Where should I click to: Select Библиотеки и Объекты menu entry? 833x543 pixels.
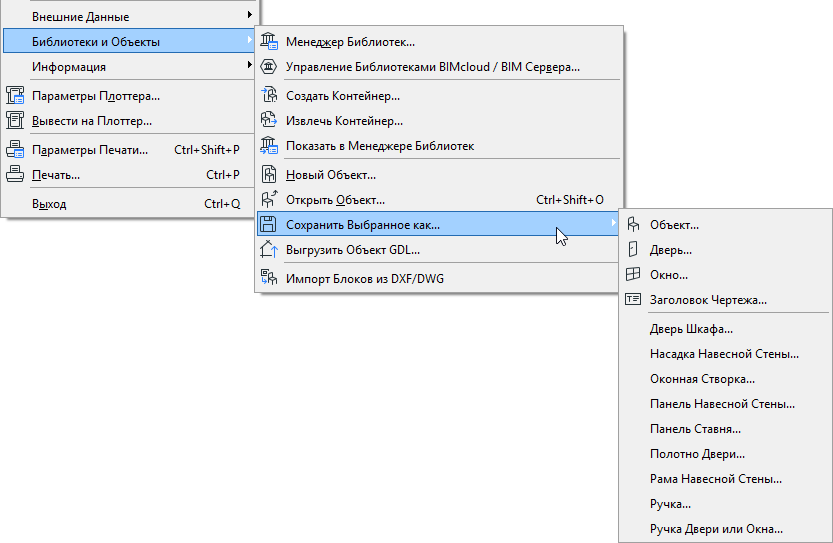[129, 41]
